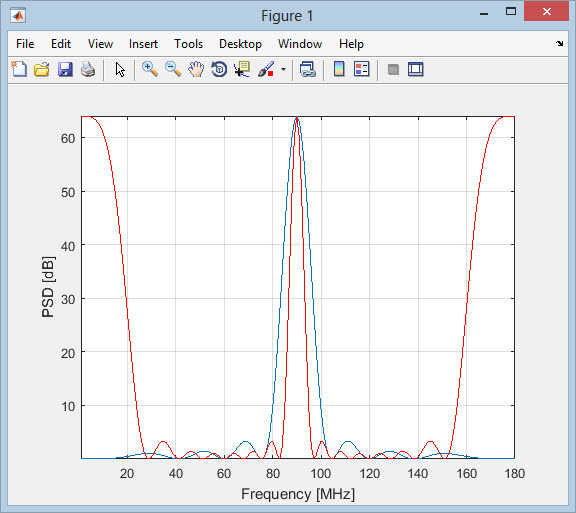Select the Edit Plot arrow tool
This screenshot has width=576, height=513.
tap(120, 69)
